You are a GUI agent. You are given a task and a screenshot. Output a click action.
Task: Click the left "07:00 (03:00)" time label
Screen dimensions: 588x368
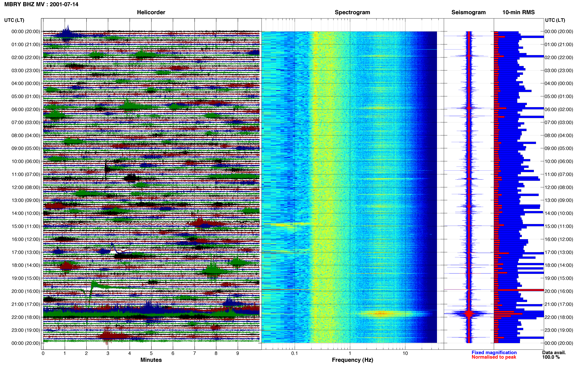click(x=26, y=122)
